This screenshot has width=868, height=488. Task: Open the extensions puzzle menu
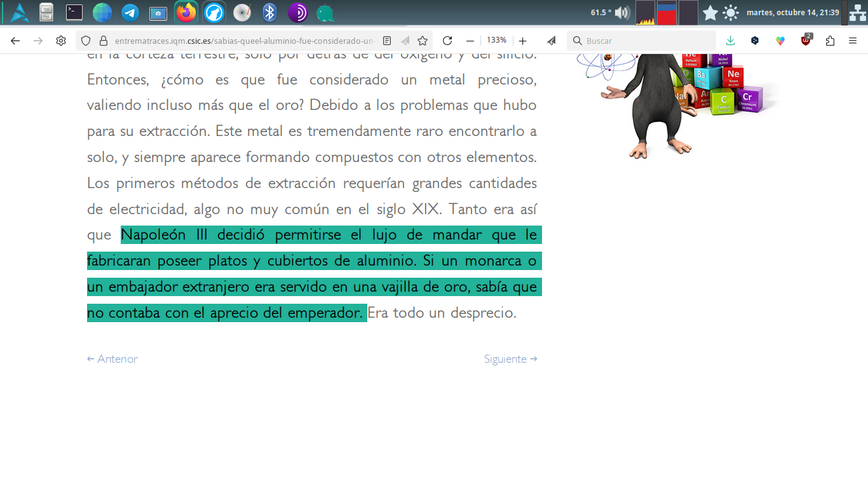click(830, 41)
